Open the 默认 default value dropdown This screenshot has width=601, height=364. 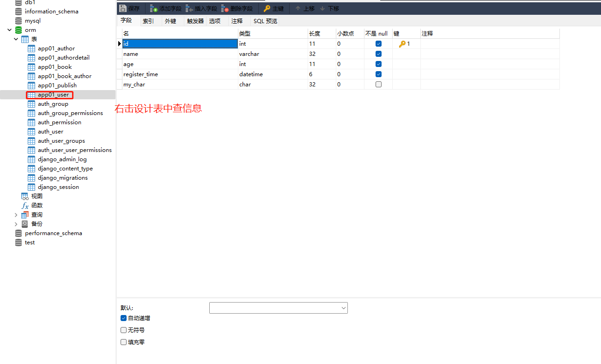343,308
